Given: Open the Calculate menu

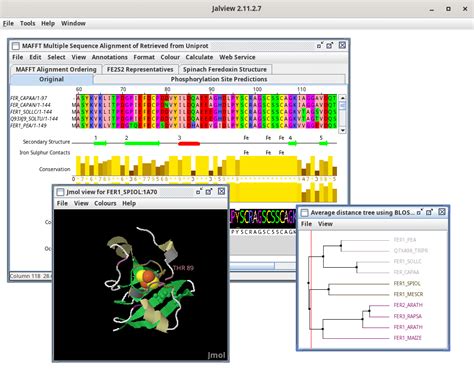Looking at the screenshot, I should pyautogui.click(x=199, y=57).
